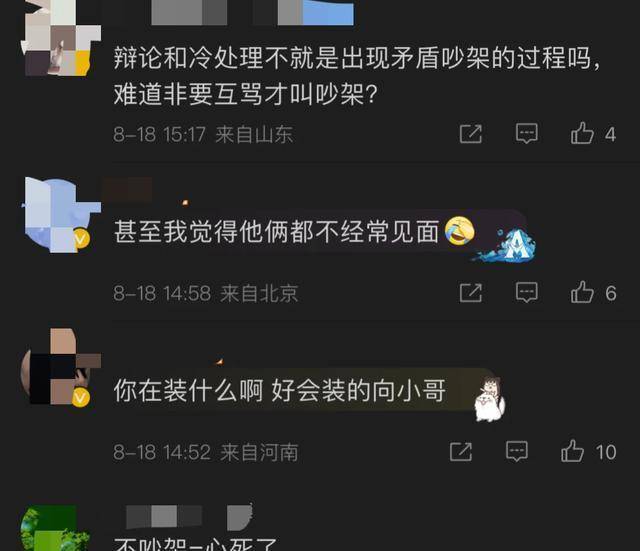Reply to the 14:58 comment from 北京
This screenshot has width=640, height=551.
click(527, 292)
